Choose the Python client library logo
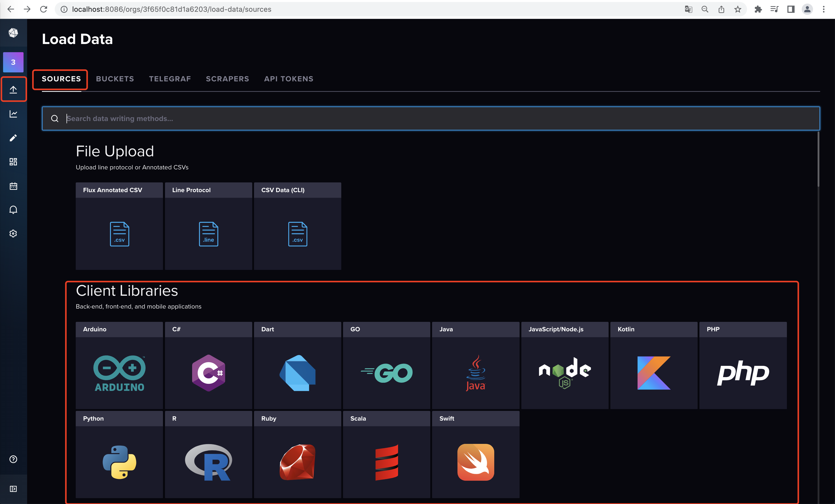 click(119, 462)
